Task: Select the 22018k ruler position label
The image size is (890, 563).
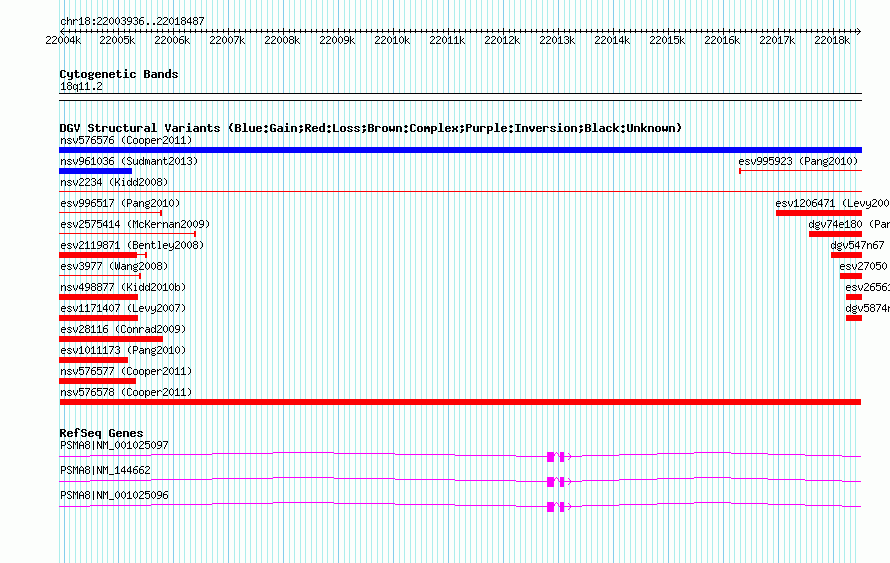Action: 832,40
